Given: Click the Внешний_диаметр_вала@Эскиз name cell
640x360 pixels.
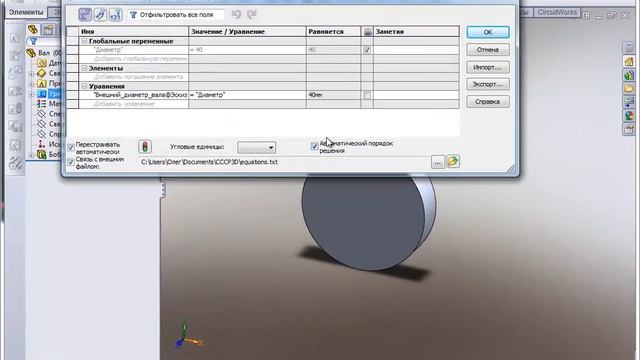Looking at the screenshot, I should click(133, 95).
